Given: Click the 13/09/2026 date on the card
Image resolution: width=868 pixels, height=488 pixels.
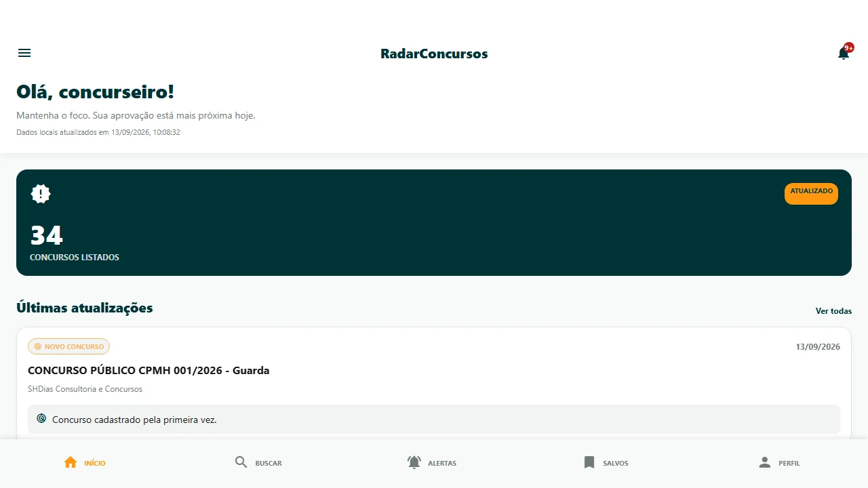Looking at the screenshot, I should pyautogui.click(x=818, y=347).
